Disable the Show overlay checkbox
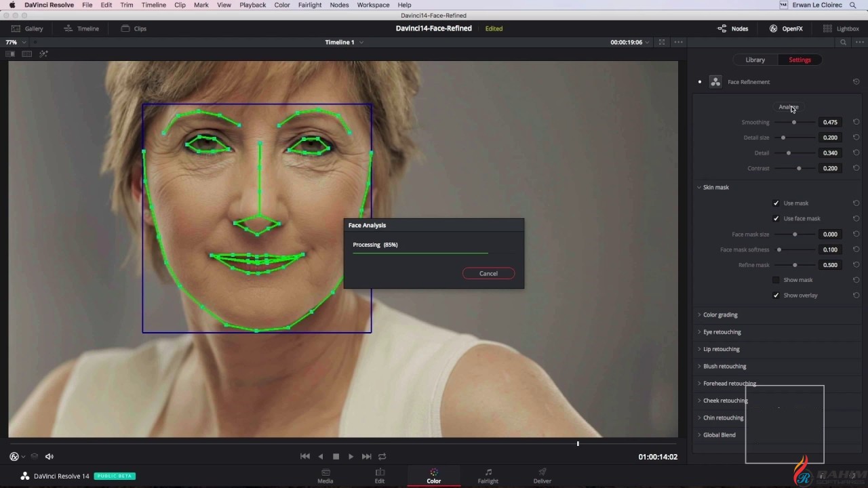The image size is (868, 488). coord(776,296)
